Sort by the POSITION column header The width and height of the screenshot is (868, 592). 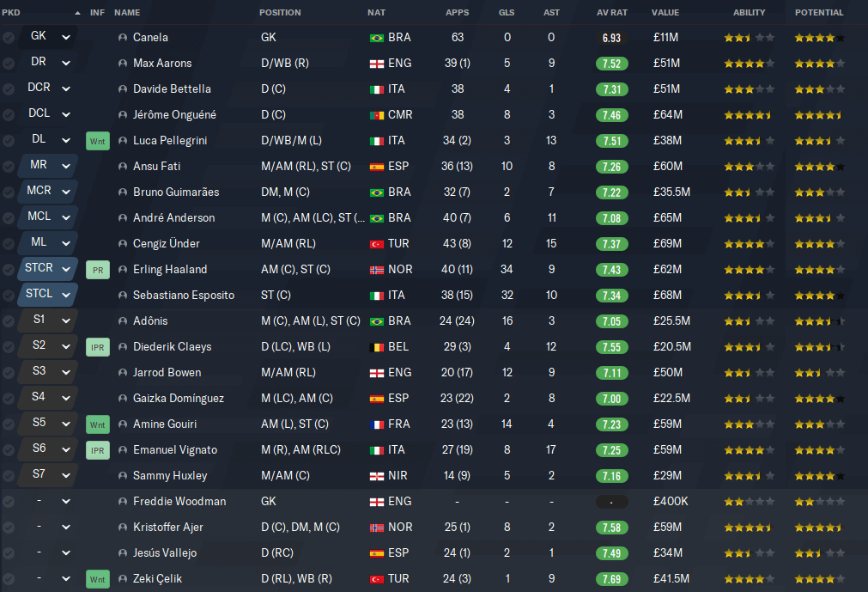pyautogui.click(x=280, y=12)
